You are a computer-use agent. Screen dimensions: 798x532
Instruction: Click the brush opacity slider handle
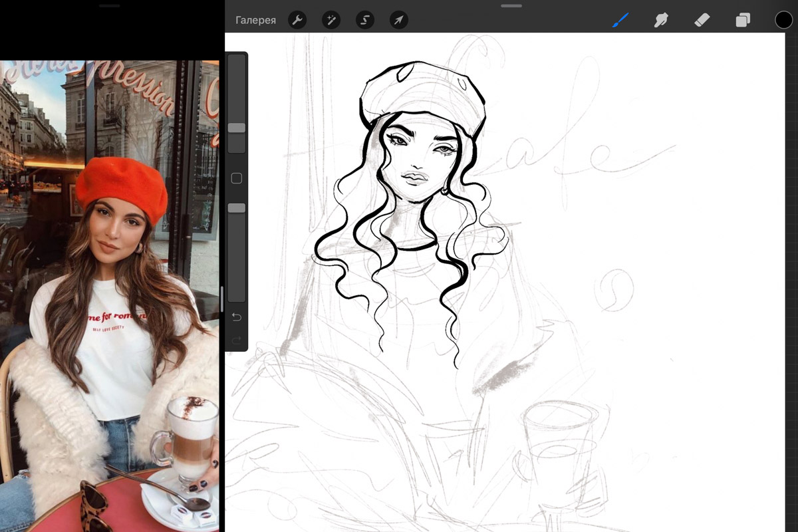(x=237, y=208)
